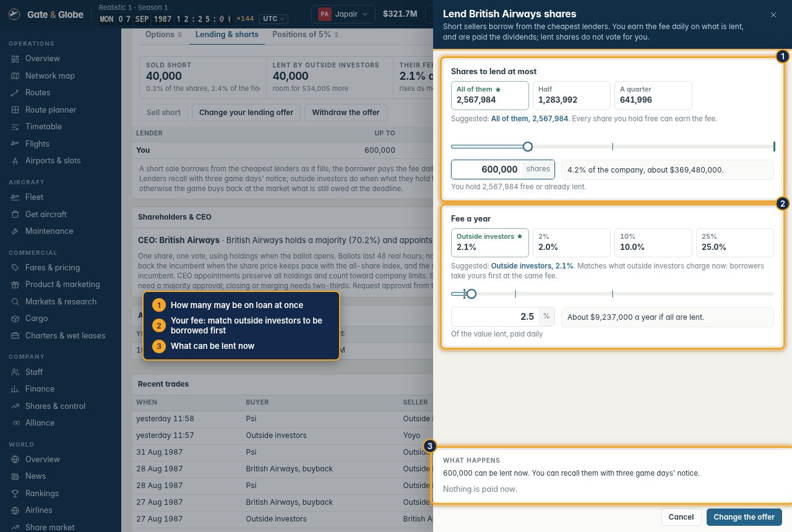
Task: Go to Maintenance
Action: 49,231
